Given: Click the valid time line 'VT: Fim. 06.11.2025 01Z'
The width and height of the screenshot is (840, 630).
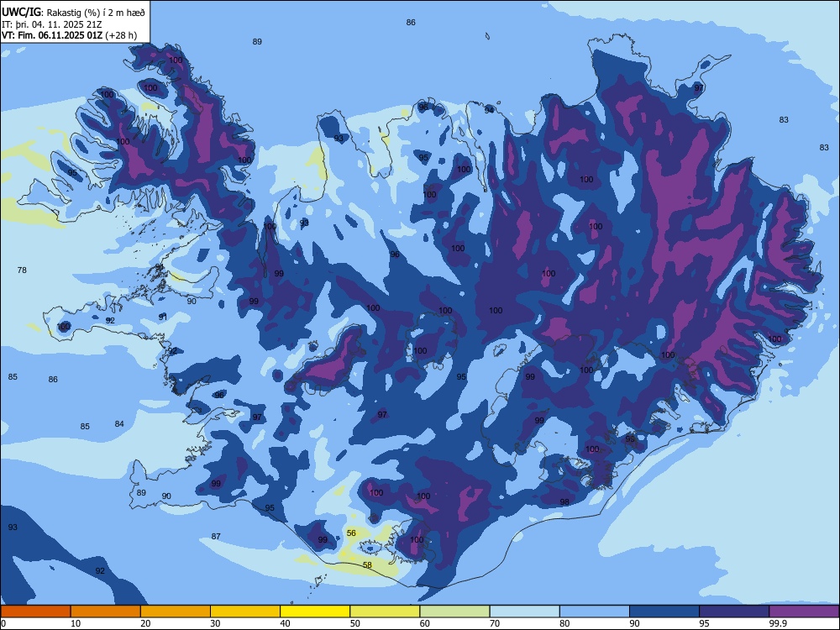Looking at the screenshot, I should point(54,35).
